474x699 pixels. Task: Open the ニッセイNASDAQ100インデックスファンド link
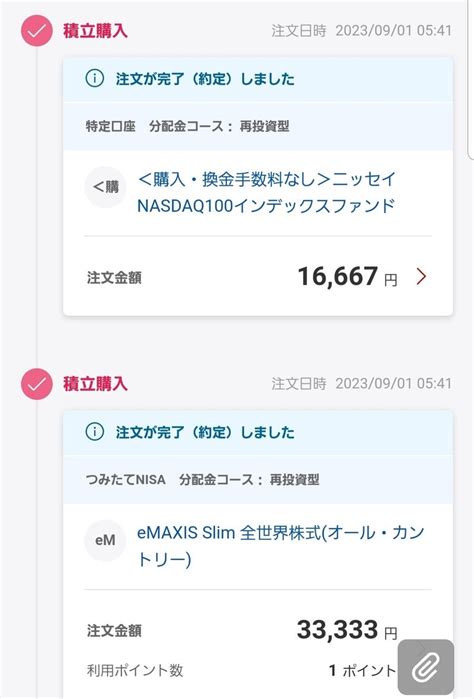pos(266,193)
